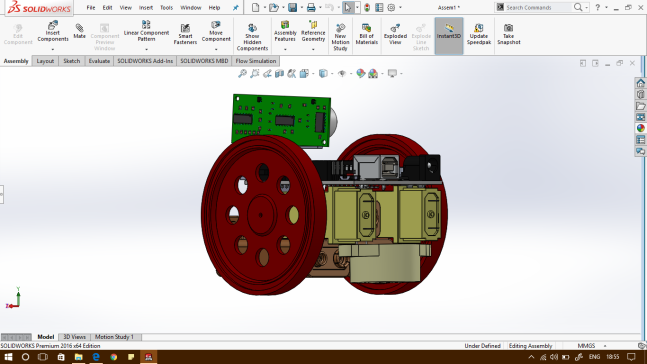Open Options gear icon
This screenshot has height=364, width=647.
point(391,7)
